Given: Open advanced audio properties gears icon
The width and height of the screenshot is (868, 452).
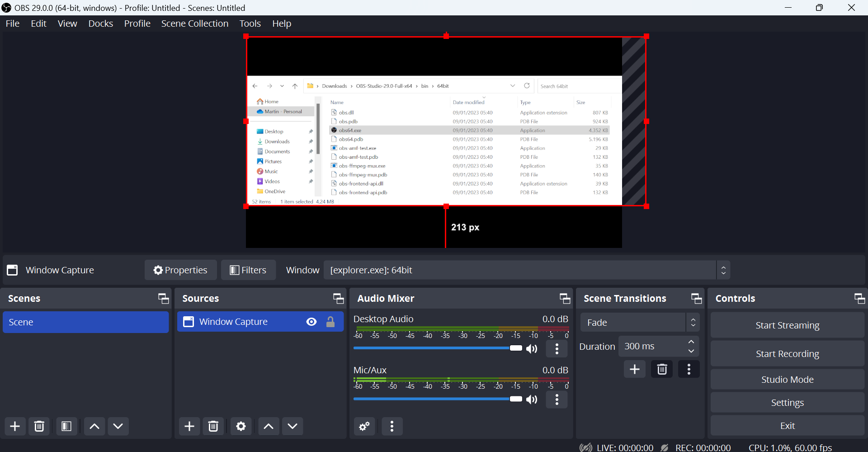Looking at the screenshot, I should (x=364, y=426).
